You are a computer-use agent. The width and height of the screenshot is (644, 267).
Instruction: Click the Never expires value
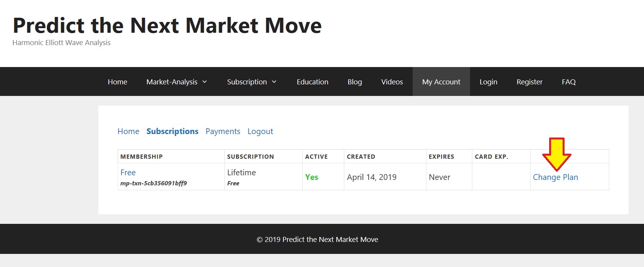point(440,177)
